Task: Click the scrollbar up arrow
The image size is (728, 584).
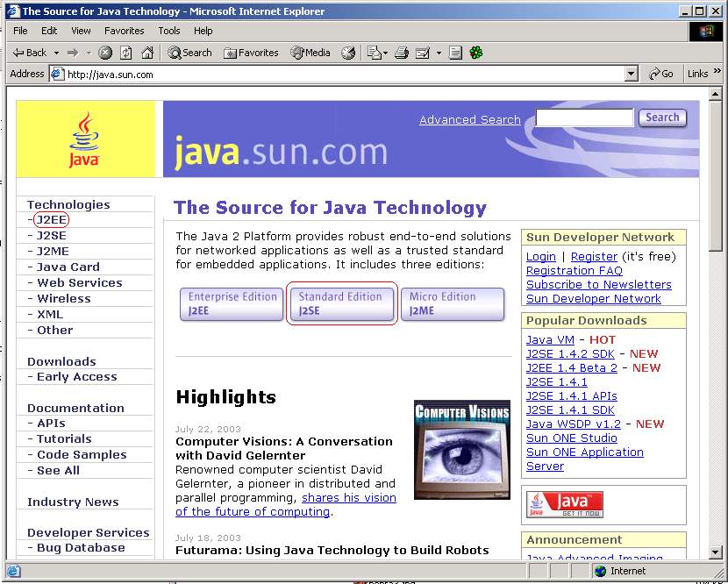Action: point(716,96)
